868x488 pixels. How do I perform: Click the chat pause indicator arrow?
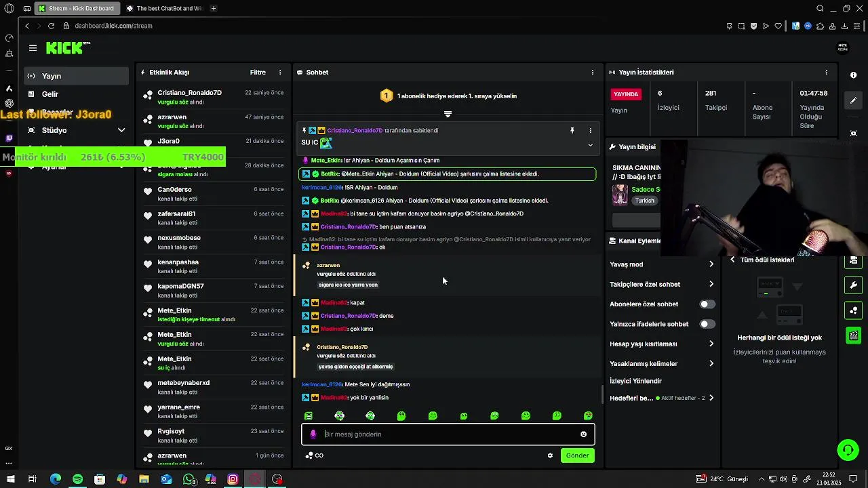pos(448,114)
